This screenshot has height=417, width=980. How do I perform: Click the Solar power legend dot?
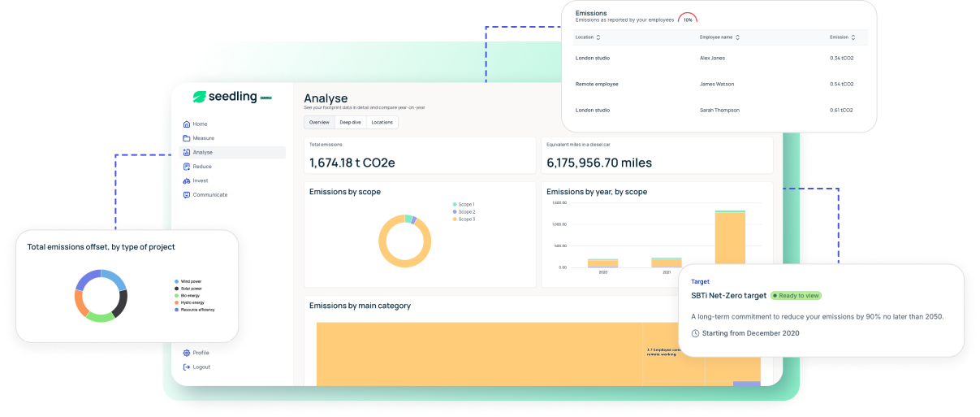(176, 289)
